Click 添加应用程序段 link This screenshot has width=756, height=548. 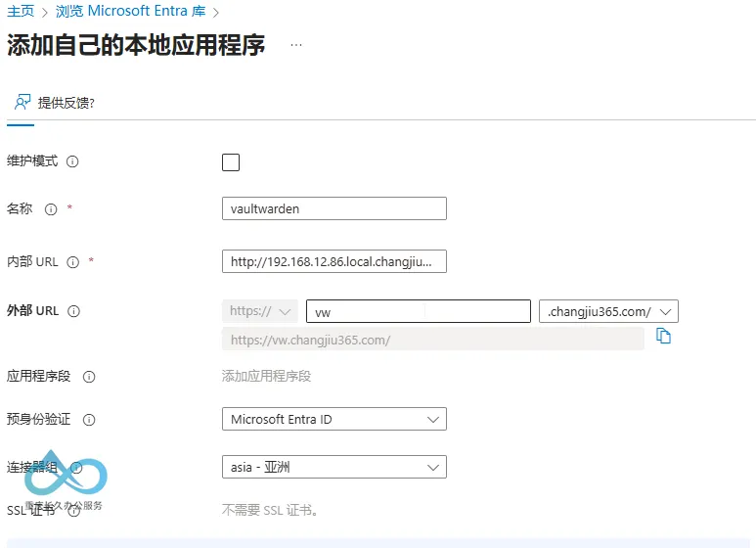(266, 377)
